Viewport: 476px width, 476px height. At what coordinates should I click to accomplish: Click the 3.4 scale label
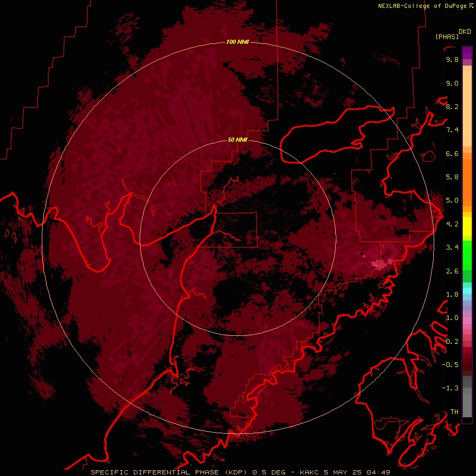452,248
